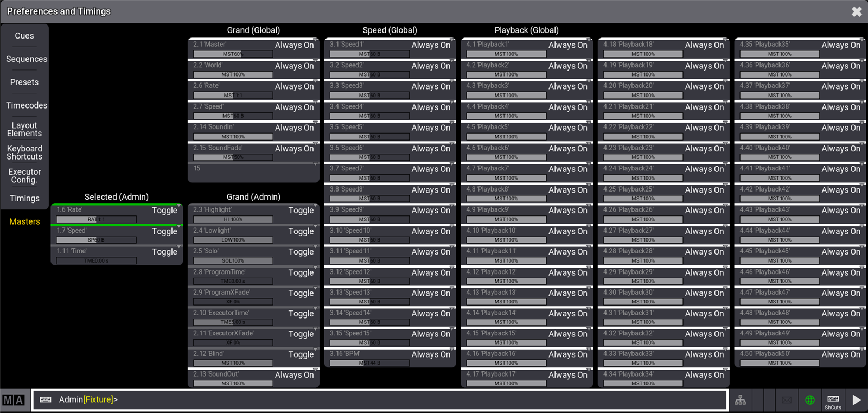Click the MA logo button
868x413 pixels.
pos(14,401)
